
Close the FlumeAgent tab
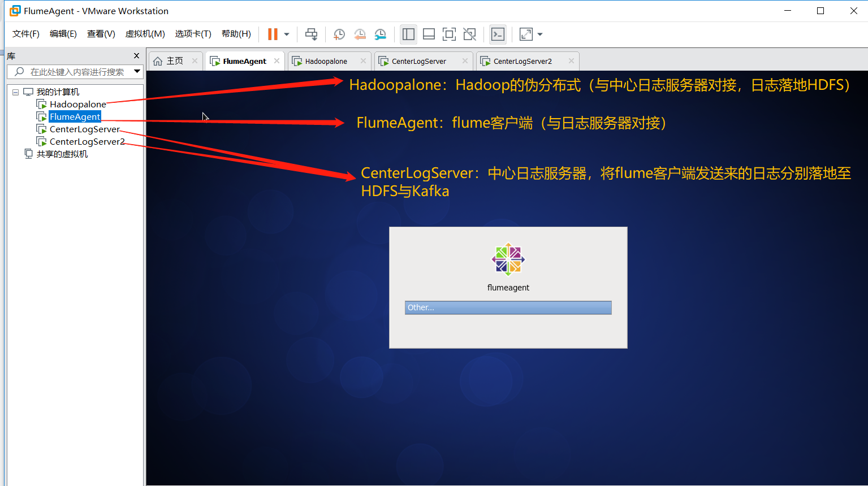tap(277, 61)
